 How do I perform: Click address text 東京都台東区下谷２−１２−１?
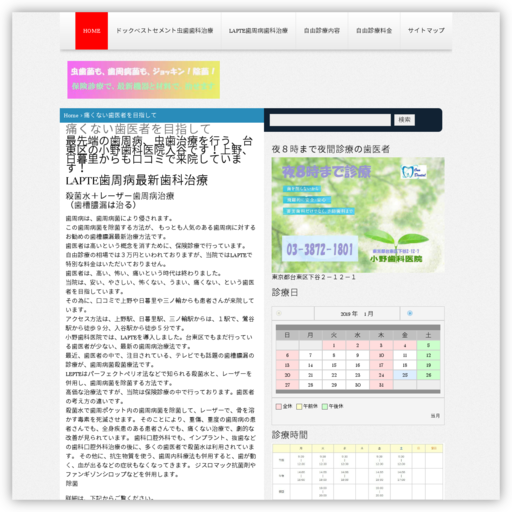tap(314, 277)
